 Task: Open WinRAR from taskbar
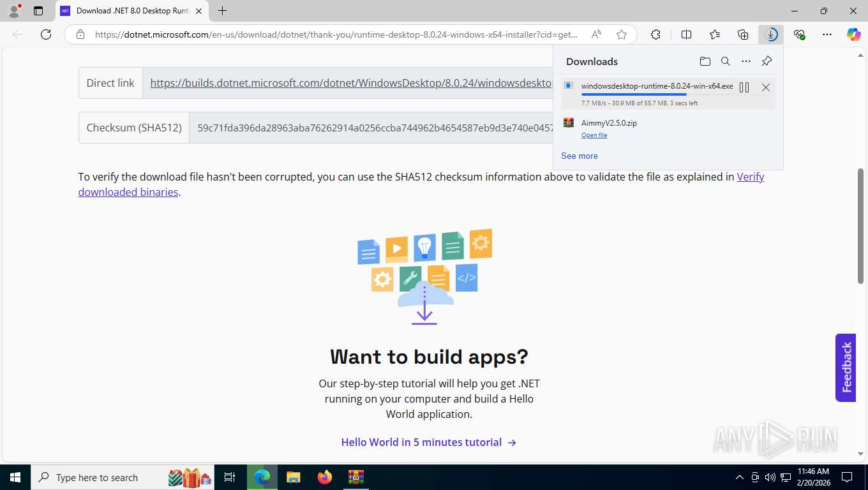(355, 477)
